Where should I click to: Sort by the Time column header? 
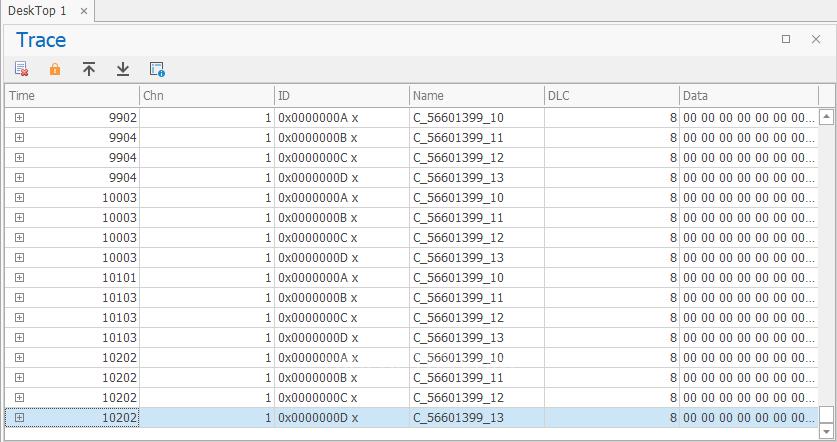[70, 95]
